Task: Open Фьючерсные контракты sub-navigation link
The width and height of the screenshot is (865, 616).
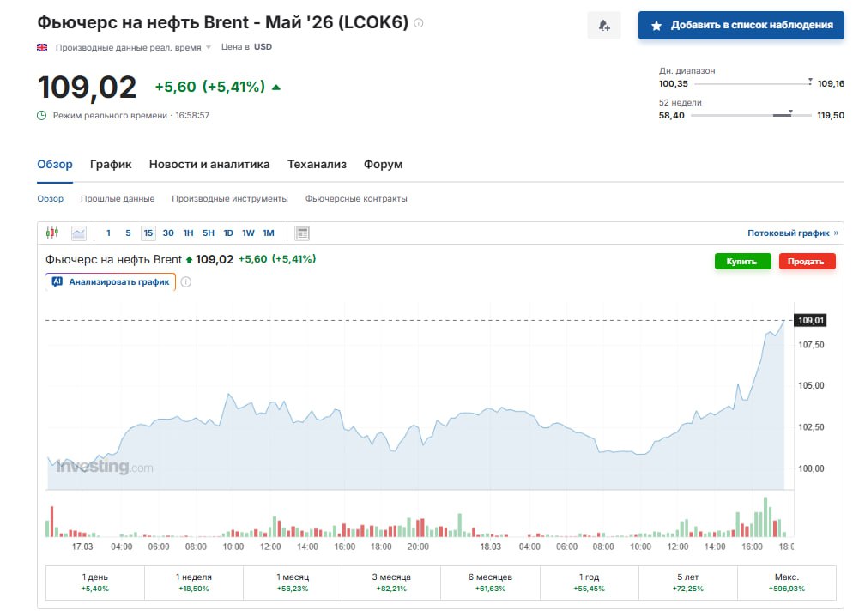Action: (356, 198)
